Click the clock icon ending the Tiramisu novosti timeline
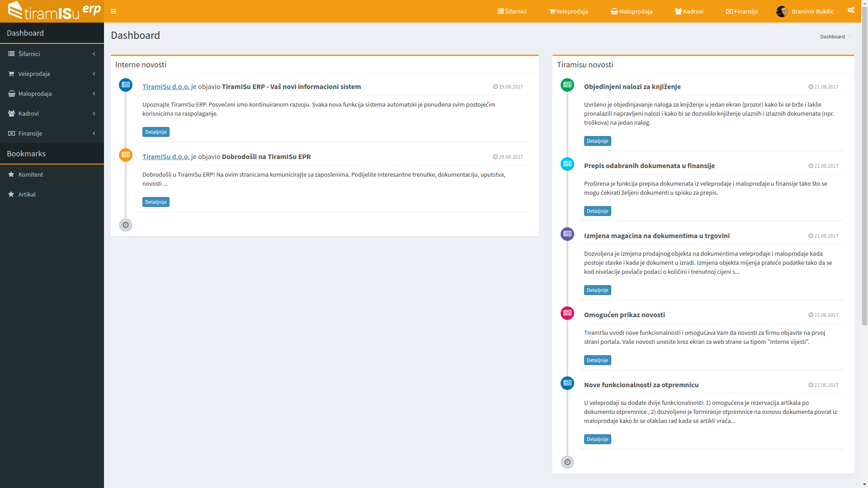 coord(567,462)
